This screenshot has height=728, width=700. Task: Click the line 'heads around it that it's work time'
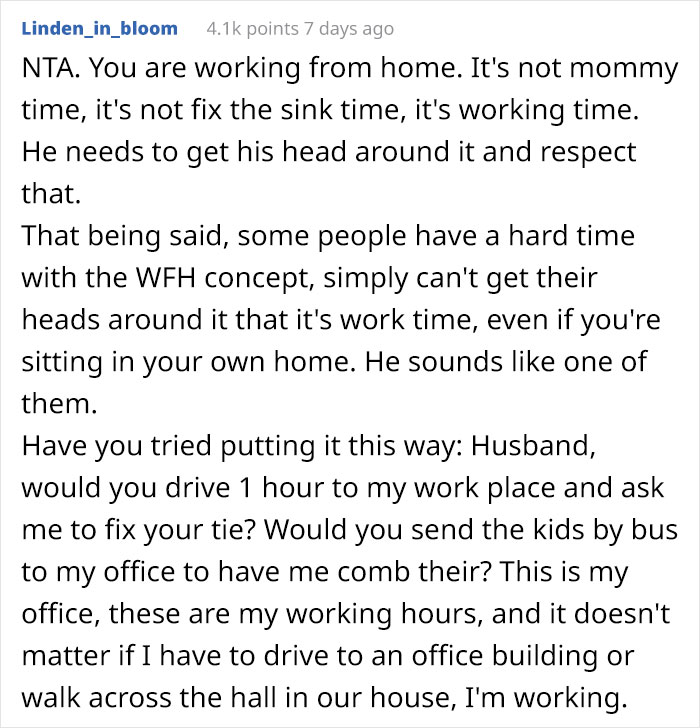click(341, 320)
